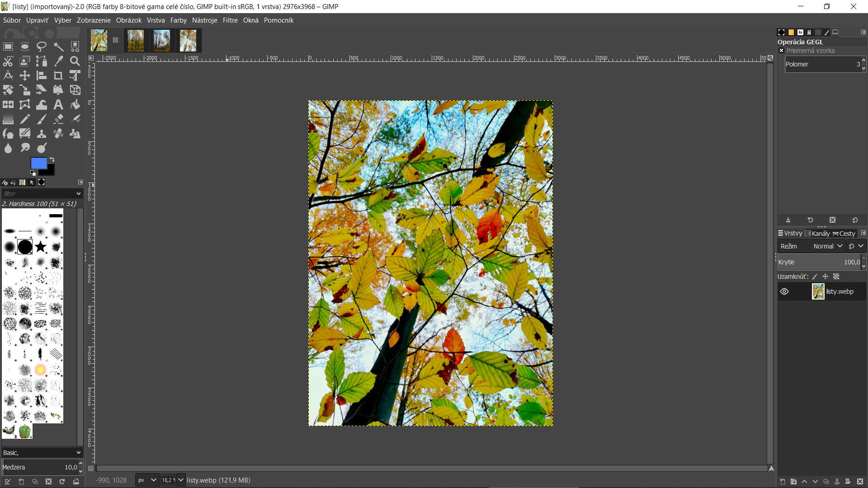The image size is (868, 488).
Task: Select the Cage Transform tool
Action: pos(25,104)
